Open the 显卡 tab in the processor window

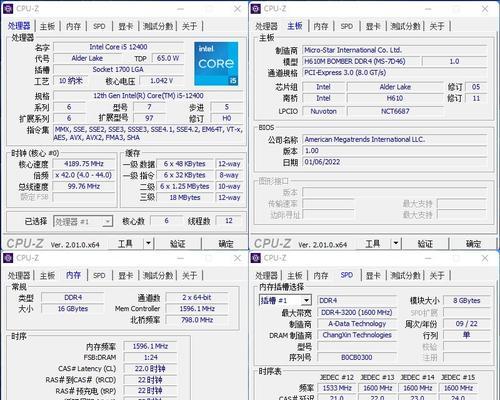pos(126,26)
